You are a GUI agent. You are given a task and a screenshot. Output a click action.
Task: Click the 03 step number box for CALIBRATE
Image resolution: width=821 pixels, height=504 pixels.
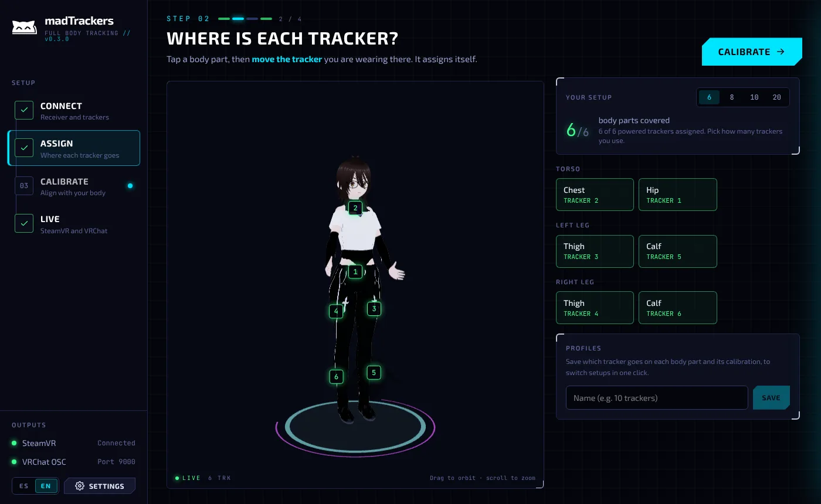tap(24, 186)
